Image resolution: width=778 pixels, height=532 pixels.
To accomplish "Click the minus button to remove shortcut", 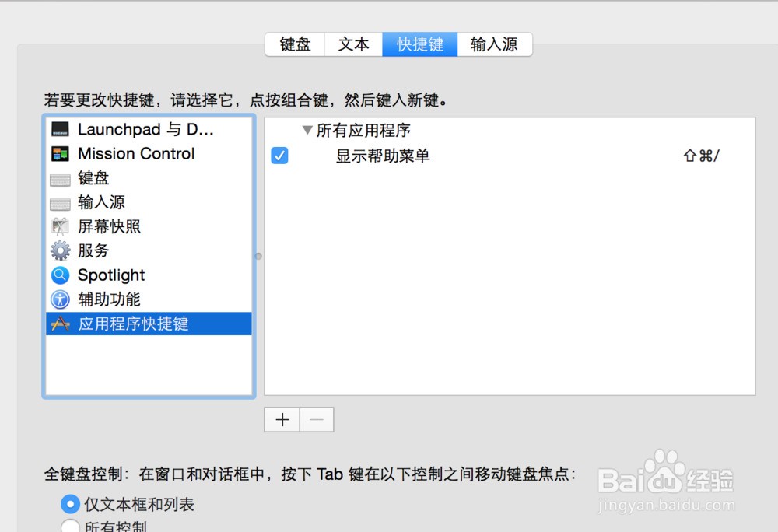I will [x=317, y=420].
